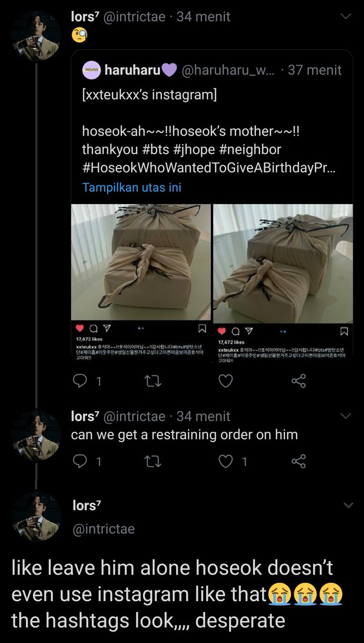Open second tweet's dropdown arrow menu
This screenshot has height=643, width=364.
click(x=347, y=416)
